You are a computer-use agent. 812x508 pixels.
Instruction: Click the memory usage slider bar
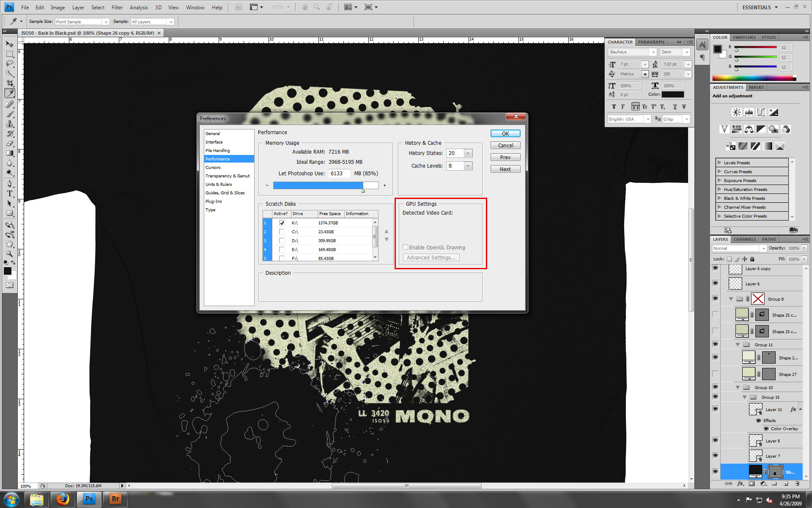326,185
